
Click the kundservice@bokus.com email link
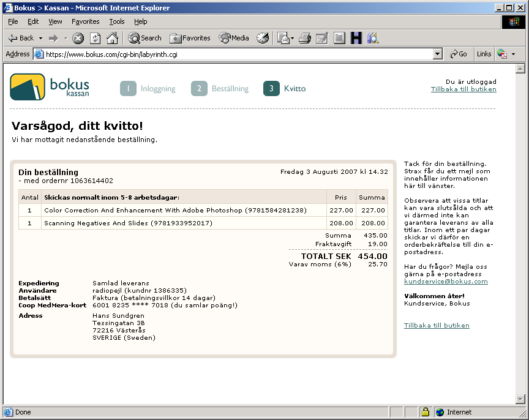coord(446,282)
